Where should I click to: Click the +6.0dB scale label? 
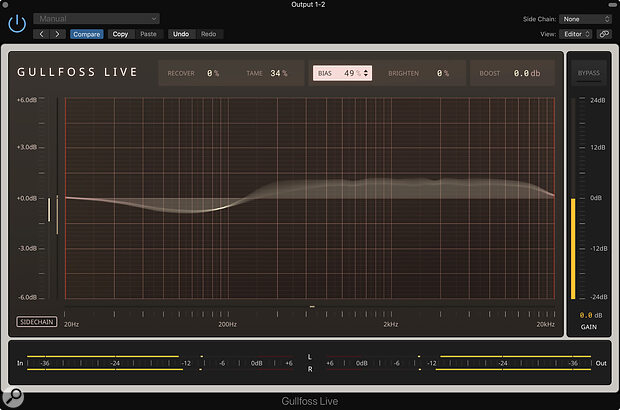click(26, 100)
